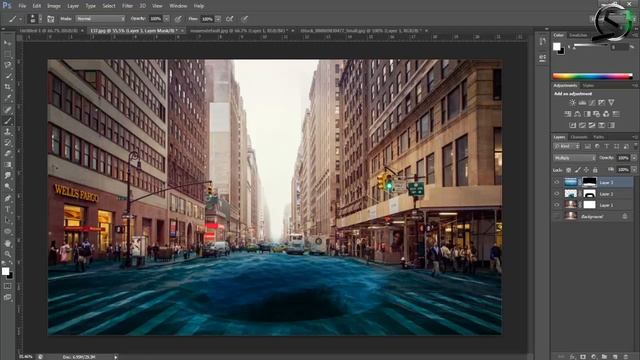Open the Flow slider dropdown
This screenshot has width=640, height=360.
218,19
